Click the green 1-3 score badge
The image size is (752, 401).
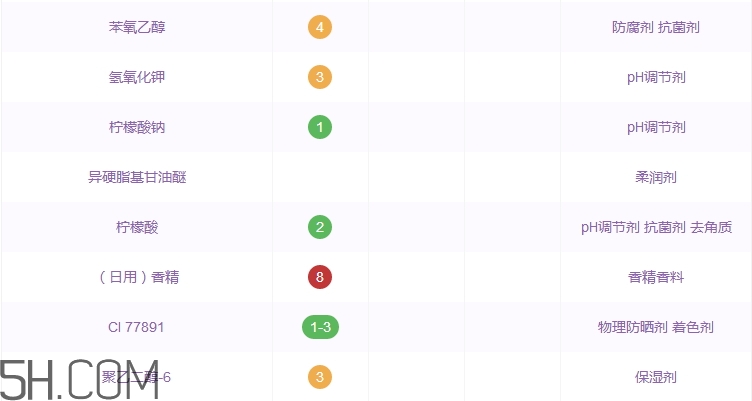(320, 327)
